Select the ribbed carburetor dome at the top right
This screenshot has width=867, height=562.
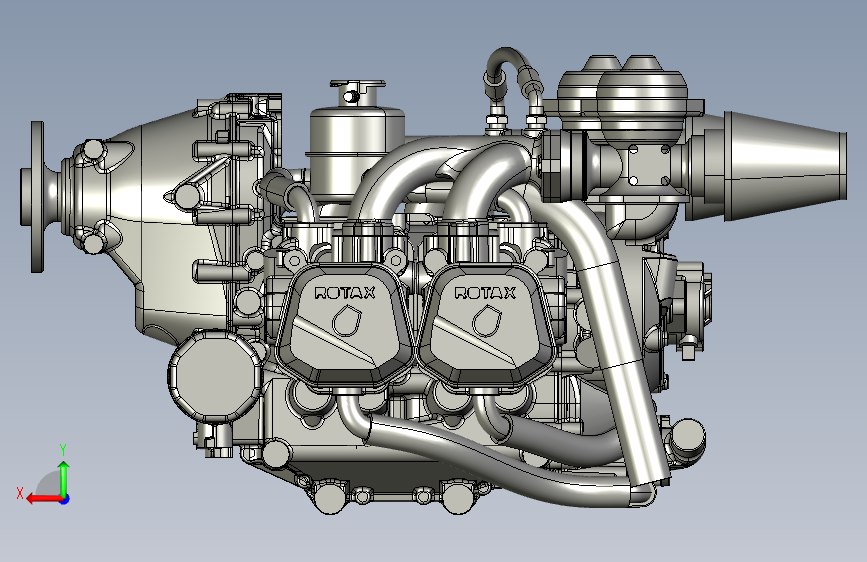click(x=641, y=100)
